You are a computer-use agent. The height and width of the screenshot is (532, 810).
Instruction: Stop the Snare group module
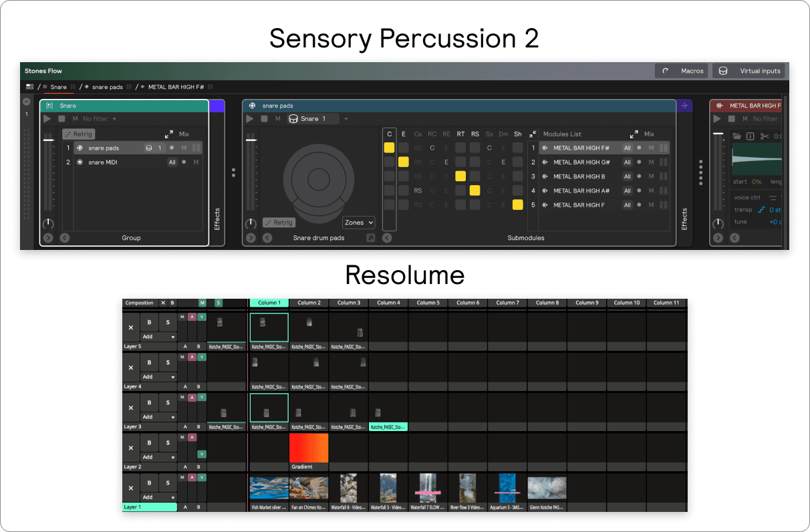click(x=61, y=119)
